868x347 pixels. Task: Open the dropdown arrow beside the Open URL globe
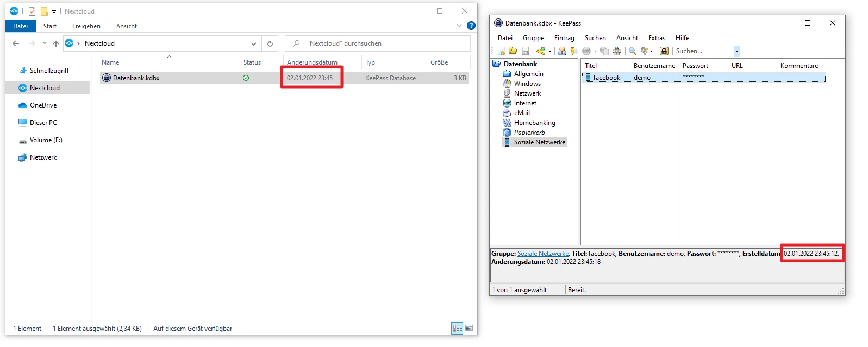coord(595,52)
